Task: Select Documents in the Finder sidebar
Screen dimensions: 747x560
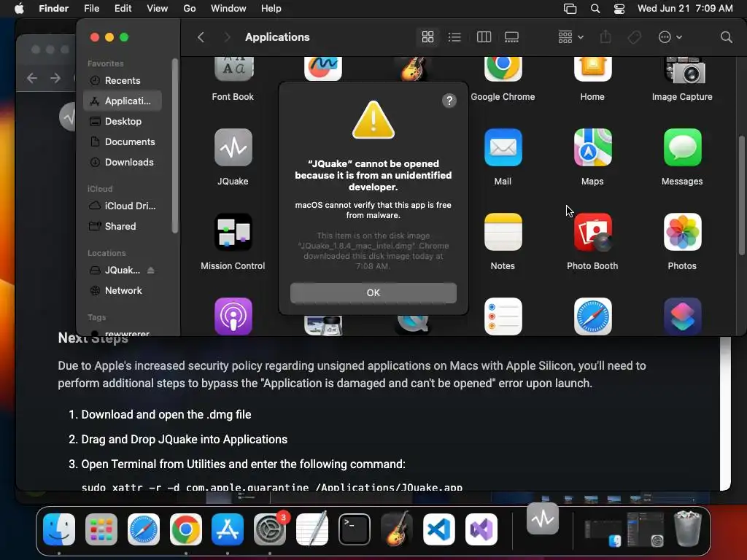Action: point(123,142)
